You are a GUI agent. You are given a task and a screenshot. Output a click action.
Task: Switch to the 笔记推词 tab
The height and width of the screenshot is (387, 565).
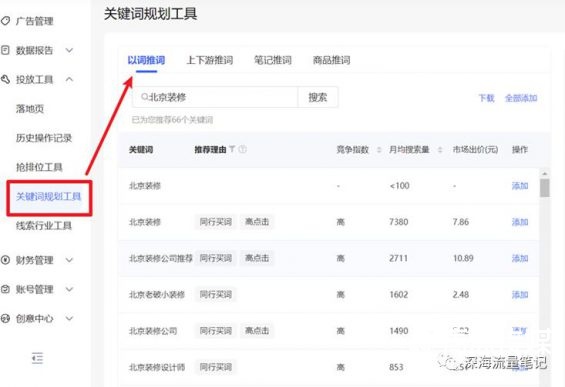pyautogui.click(x=273, y=60)
